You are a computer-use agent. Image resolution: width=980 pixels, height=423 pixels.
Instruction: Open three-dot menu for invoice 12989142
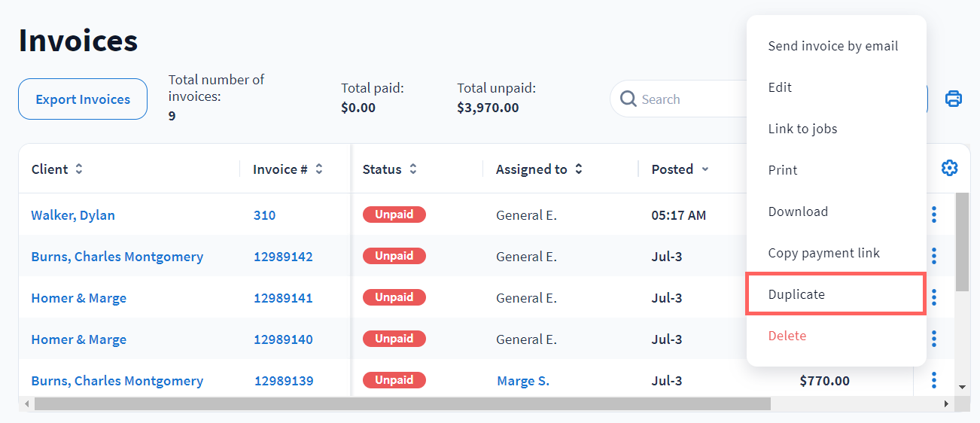pos(933,257)
